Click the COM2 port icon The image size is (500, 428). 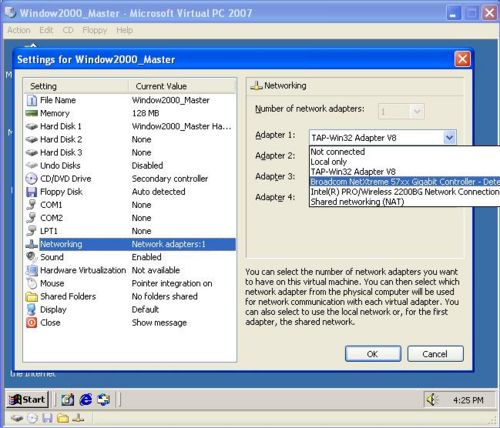click(31, 218)
